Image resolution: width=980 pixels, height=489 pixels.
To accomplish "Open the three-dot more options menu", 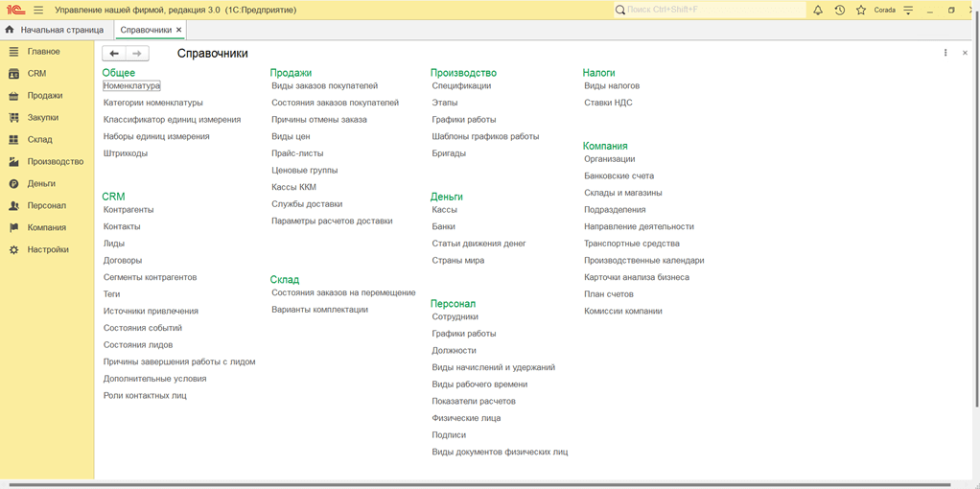I will 945,54.
